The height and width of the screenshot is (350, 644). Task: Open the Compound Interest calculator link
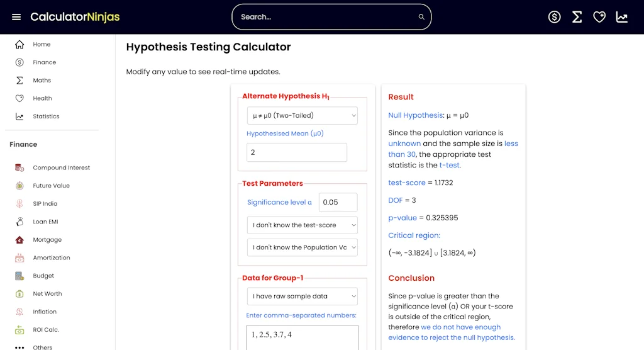pyautogui.click(x=61, y=168)
